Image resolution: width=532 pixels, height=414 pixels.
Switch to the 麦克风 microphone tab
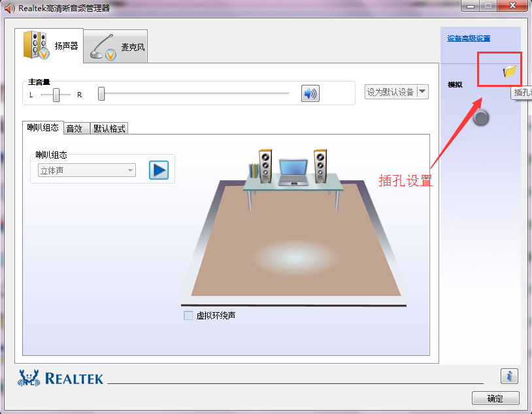(x=116, y=46)
